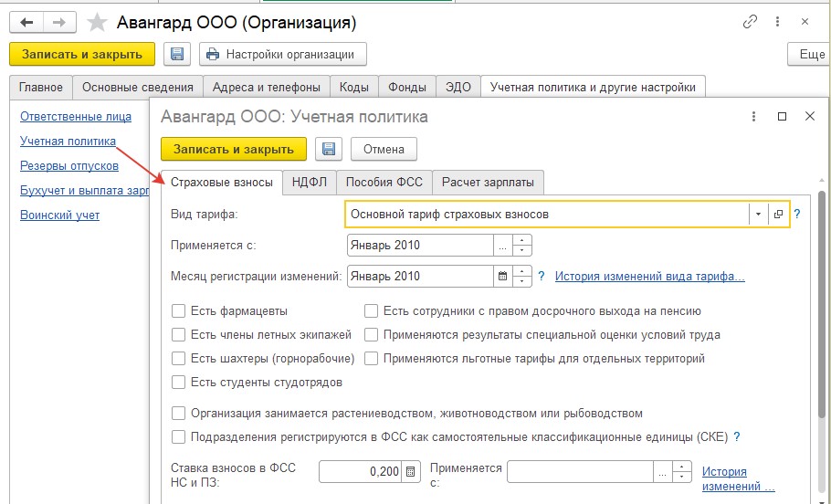Open 'История изменений вида тарифа' link
This screenshot has width=831, height=504.
[x=650, y=276]
